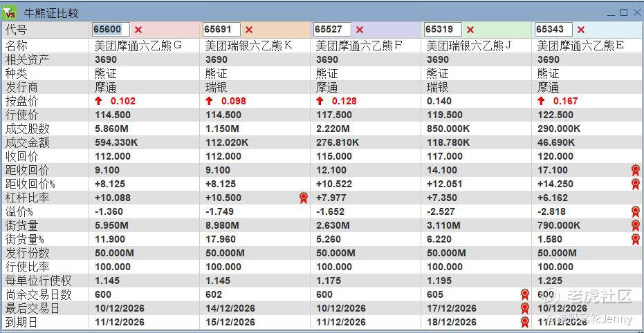The width and height of the screenshot is (644, 333).
Task: Click ribbon badge in 街货量% row beside 1.580
Action: [x=636, y=240]
